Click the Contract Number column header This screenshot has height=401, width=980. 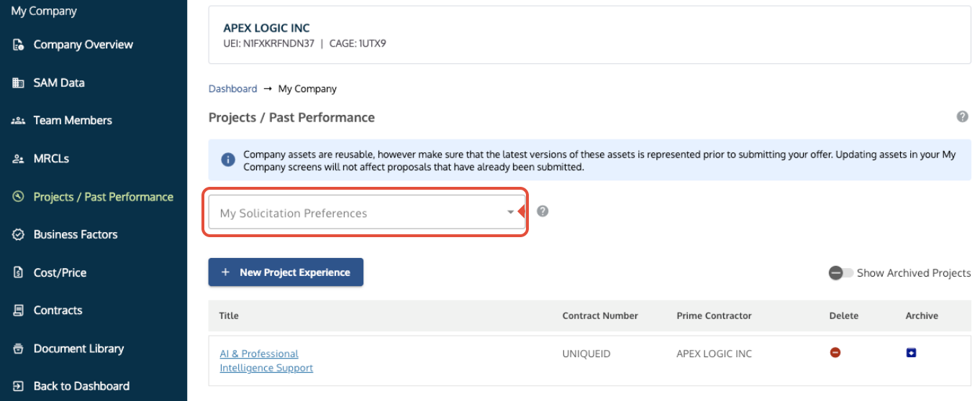click(600, 315)
